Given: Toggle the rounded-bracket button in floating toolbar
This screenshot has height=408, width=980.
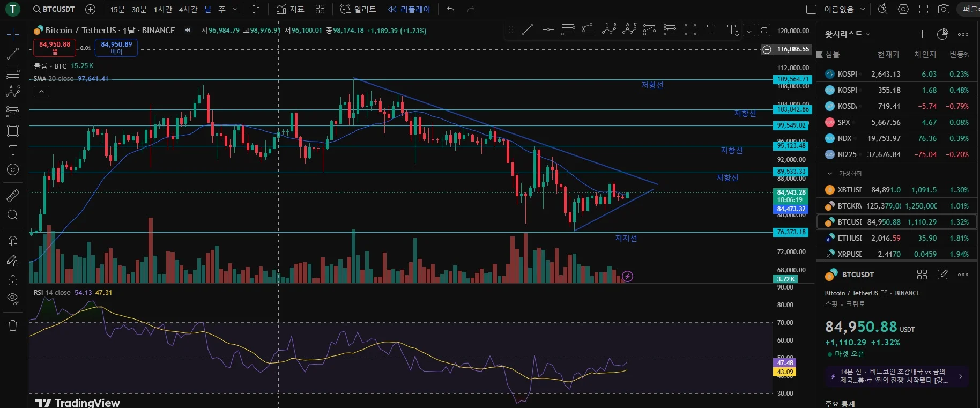Looking at the screenshot, I should pyautogui.click(x=764, y=30).
